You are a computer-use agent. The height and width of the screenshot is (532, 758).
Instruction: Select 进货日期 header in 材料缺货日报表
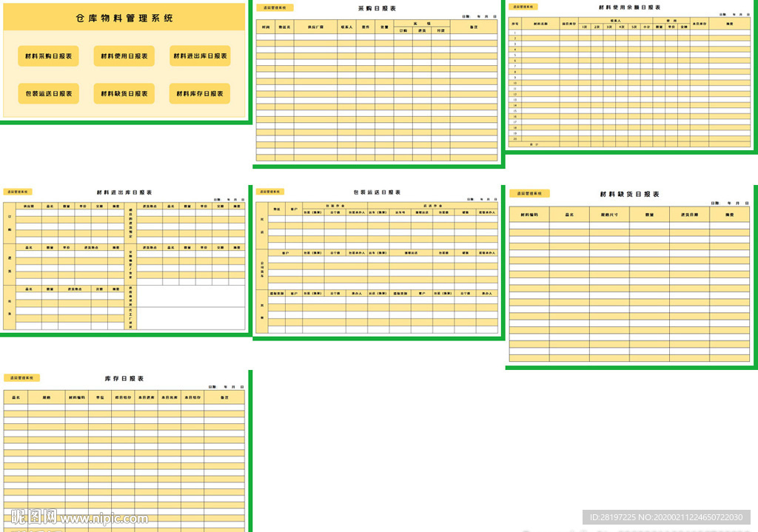coord(689,214)
